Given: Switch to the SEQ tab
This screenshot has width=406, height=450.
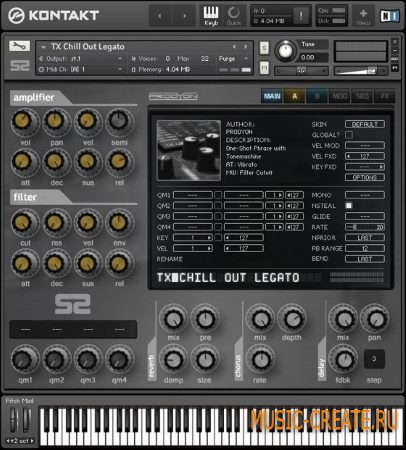Looking at the screenshot, I should click(x=362, y=96).
